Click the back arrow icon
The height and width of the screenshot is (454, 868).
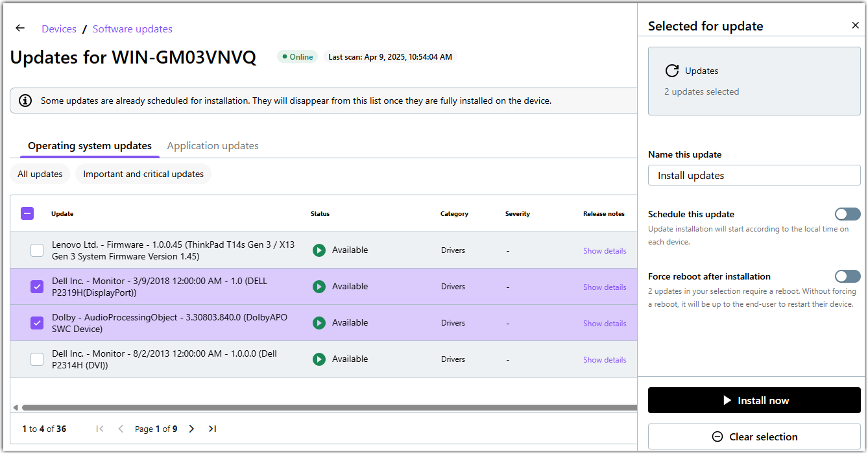tap(20, 29)
